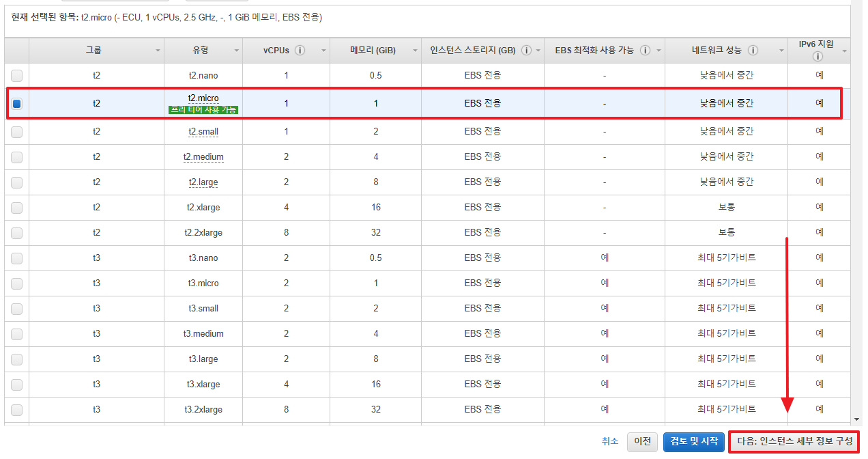Image resolution: width=868 pixels, height=459 pixels.
Task: Click the scrollbar down arrow
Action: [856, 419]
